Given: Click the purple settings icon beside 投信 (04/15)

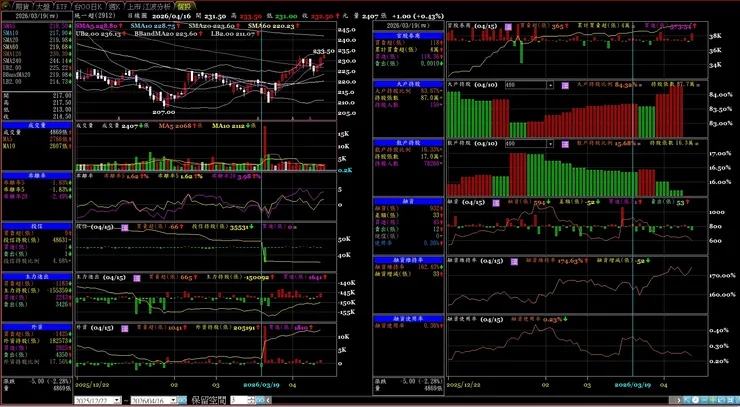Looking at the screenshot, I should 125,228.
